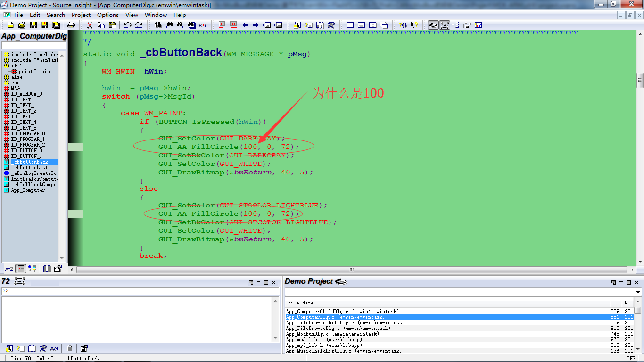Click the Go Forward blue right arrow

point(256,25)
